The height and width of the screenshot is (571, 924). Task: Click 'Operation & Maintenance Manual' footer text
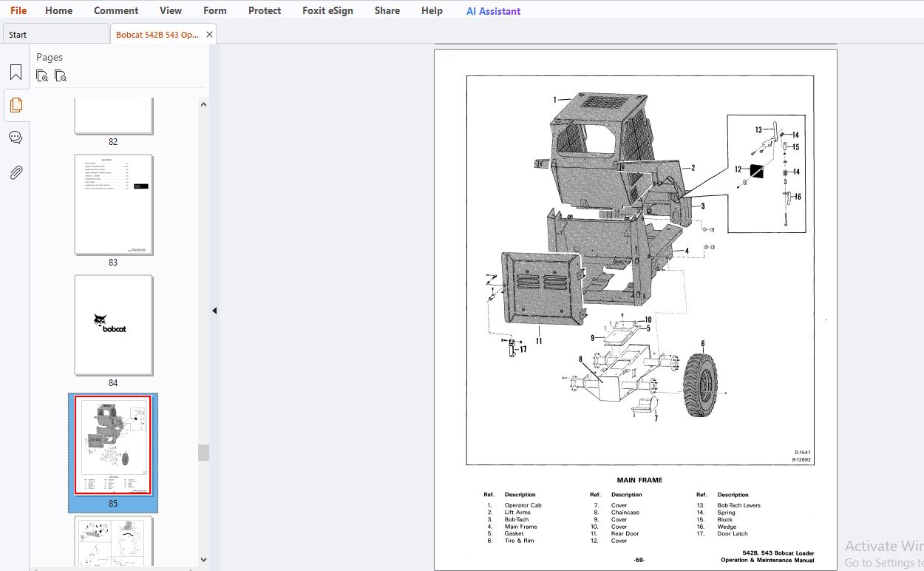[767, 560]
